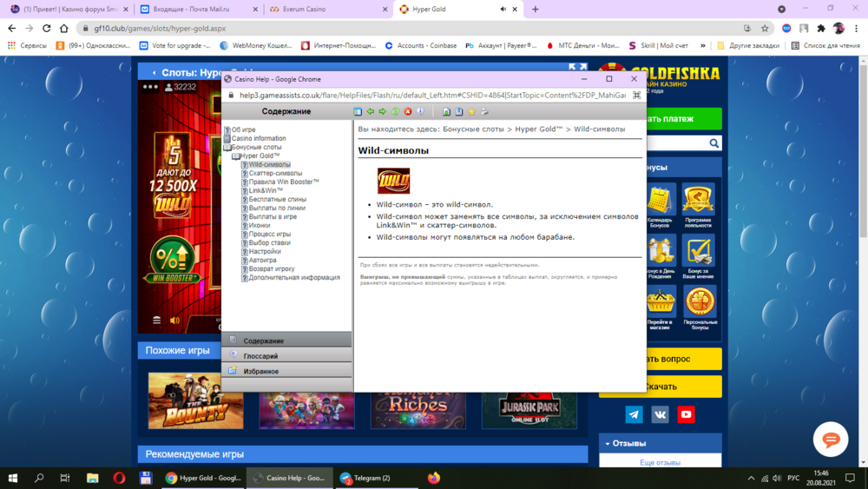868x489 pixels.
Task: Open the blue info icon in help toolbar
Action: point(420,112)
